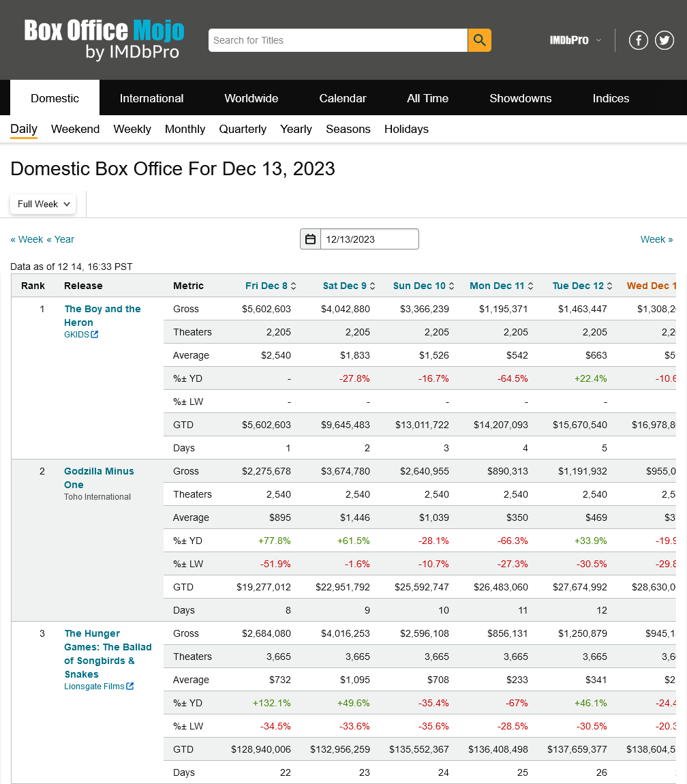687x784 pixels.
Task: Go to previous « Year link
Action: 61,239
